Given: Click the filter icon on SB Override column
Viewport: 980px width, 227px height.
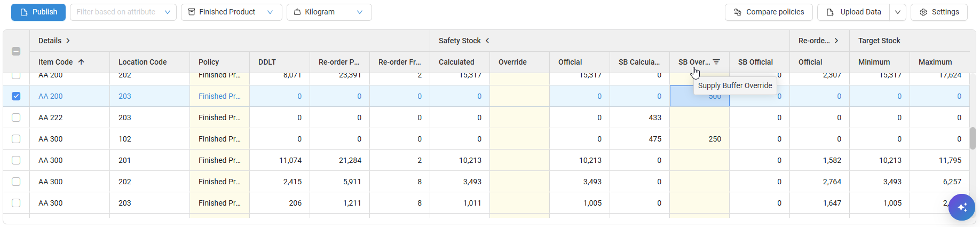Looking at the screenshot, I should (716, 62).
